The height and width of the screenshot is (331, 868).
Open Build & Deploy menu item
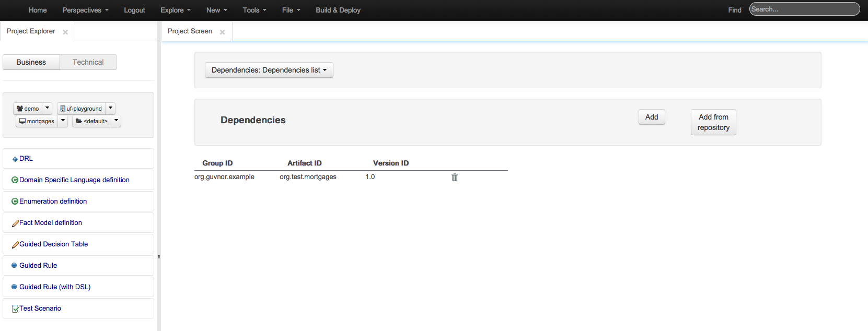[338, 10]
